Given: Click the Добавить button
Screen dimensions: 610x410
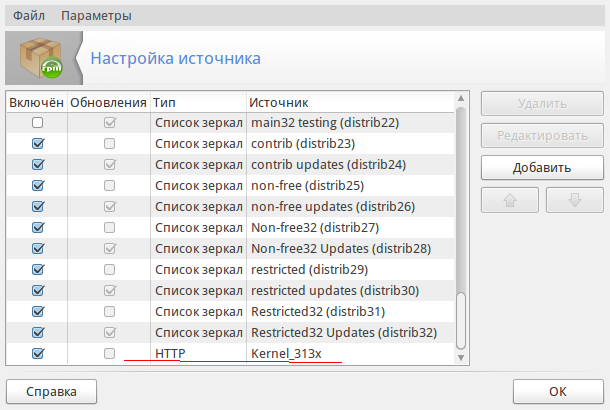Looking at the screenshot, I should click(x=541, y=167).
